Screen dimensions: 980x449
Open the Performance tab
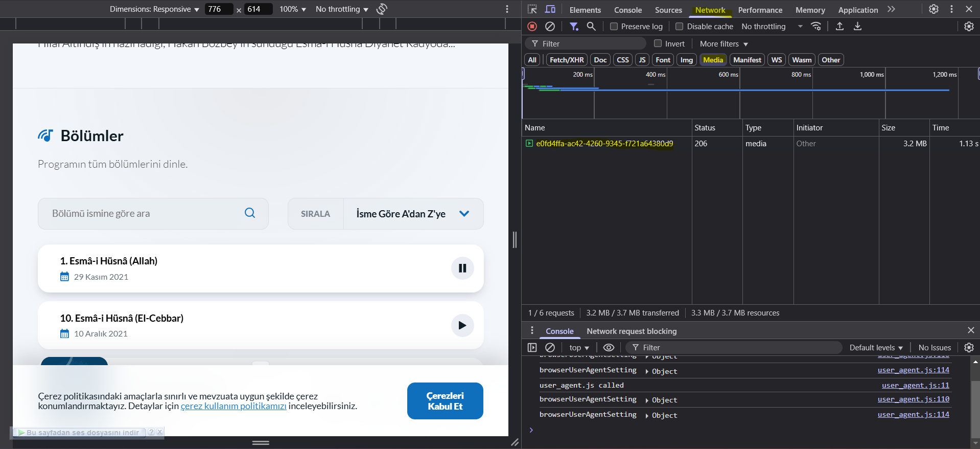coord(760,10)
